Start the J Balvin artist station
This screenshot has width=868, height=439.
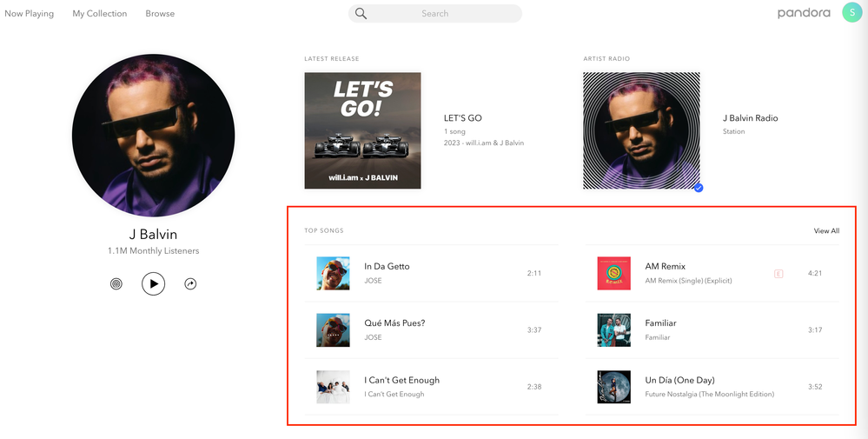[x=116, y=283]
